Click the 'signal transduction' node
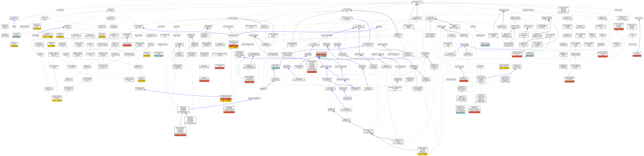The image size is (644, 156). [233, 35]
